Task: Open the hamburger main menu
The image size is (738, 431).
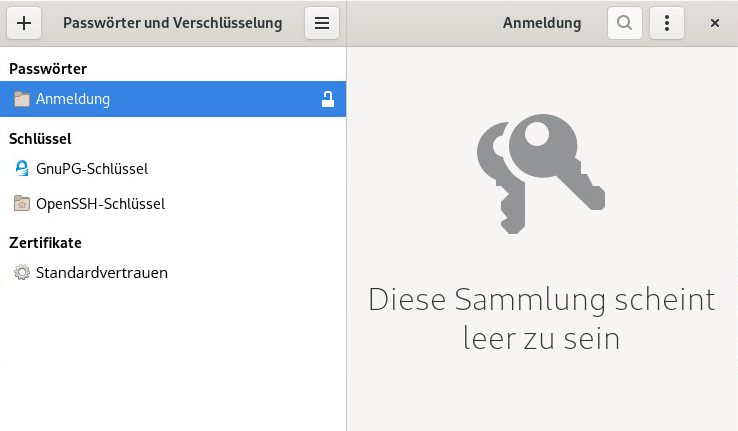Action: pos(321,23)
